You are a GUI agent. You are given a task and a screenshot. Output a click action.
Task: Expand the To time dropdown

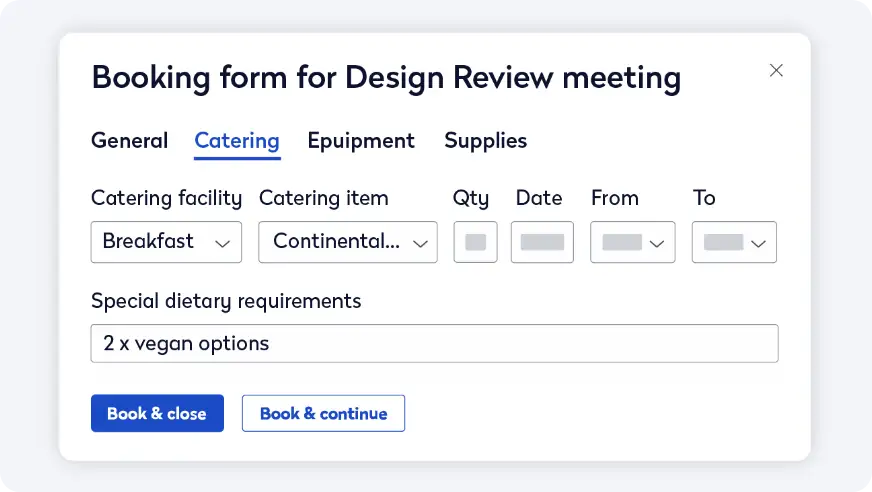[x=734, y=242]
